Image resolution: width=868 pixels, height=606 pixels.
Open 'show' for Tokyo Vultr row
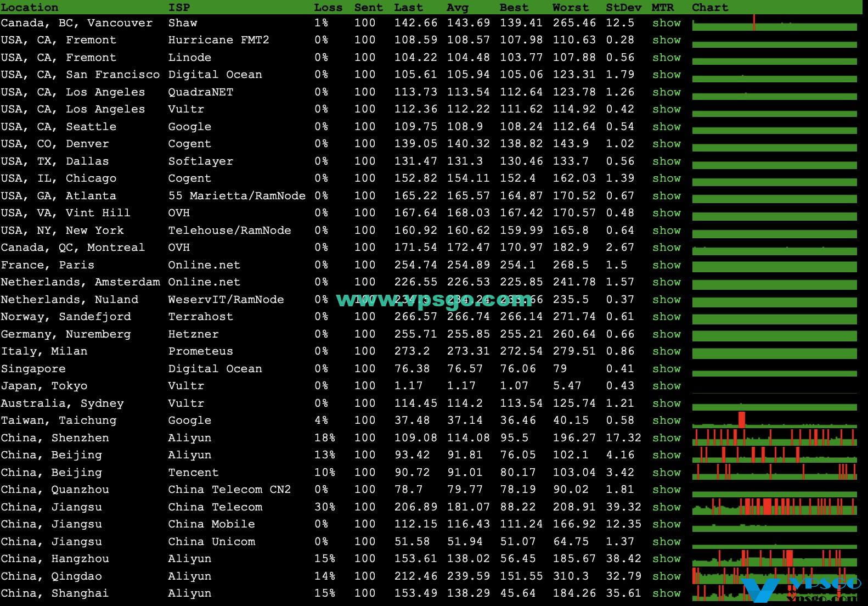(x=666, y=386)
